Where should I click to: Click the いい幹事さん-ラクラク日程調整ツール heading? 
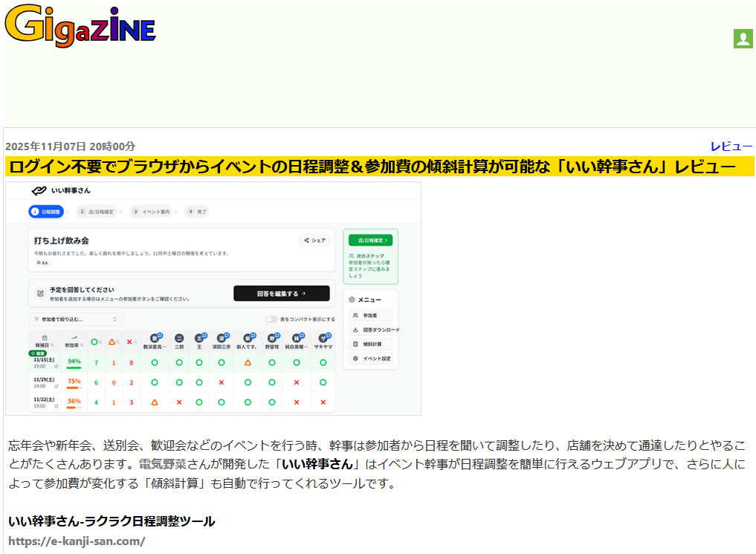pyautogui.click(x=112, y=521)
